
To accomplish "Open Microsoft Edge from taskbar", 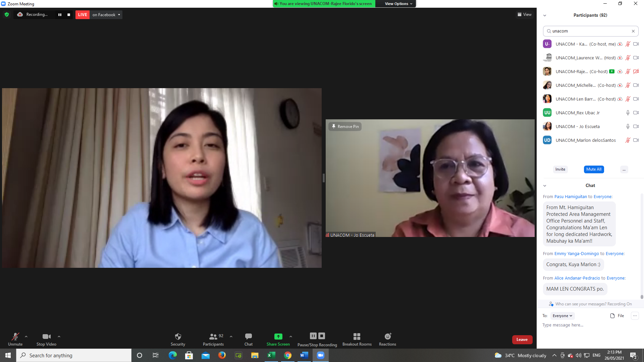I will click(x=173, y=355).
